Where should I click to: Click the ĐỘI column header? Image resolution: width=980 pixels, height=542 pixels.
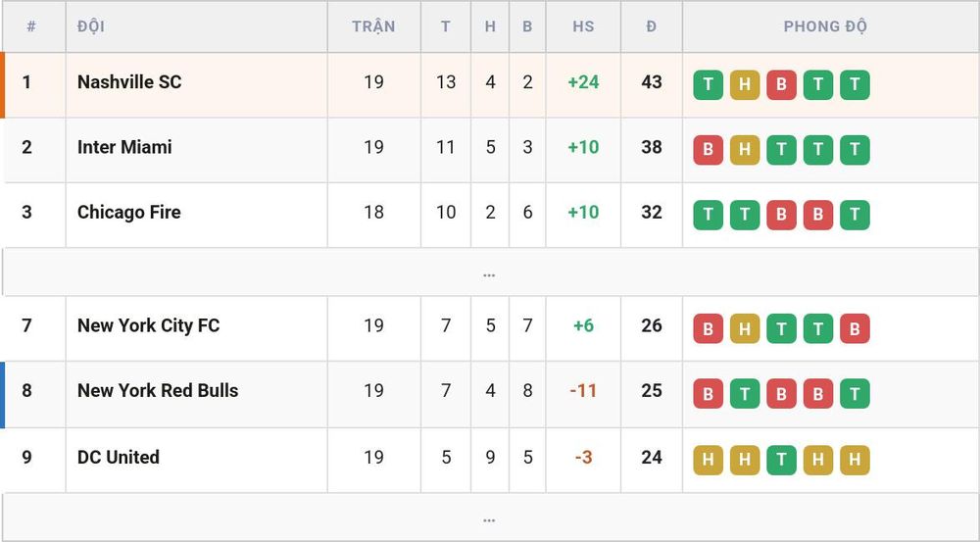[90, 26]
